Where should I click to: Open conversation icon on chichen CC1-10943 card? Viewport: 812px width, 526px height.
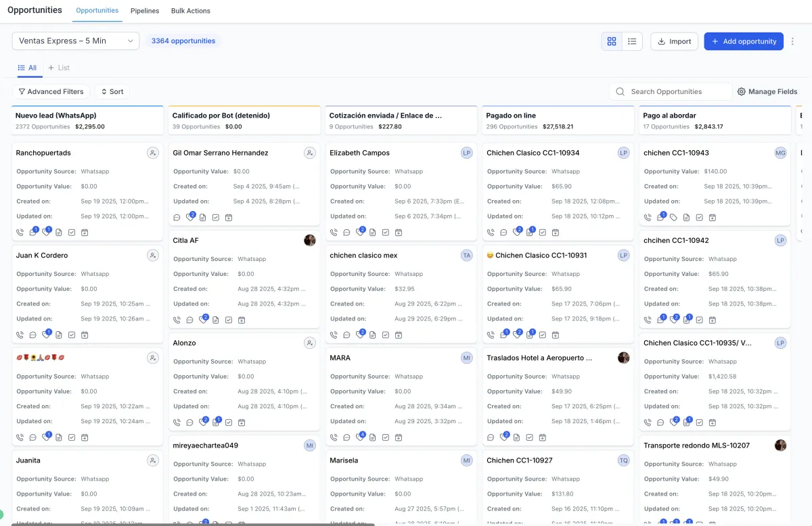pyautogui.click(x=661, y=217)
